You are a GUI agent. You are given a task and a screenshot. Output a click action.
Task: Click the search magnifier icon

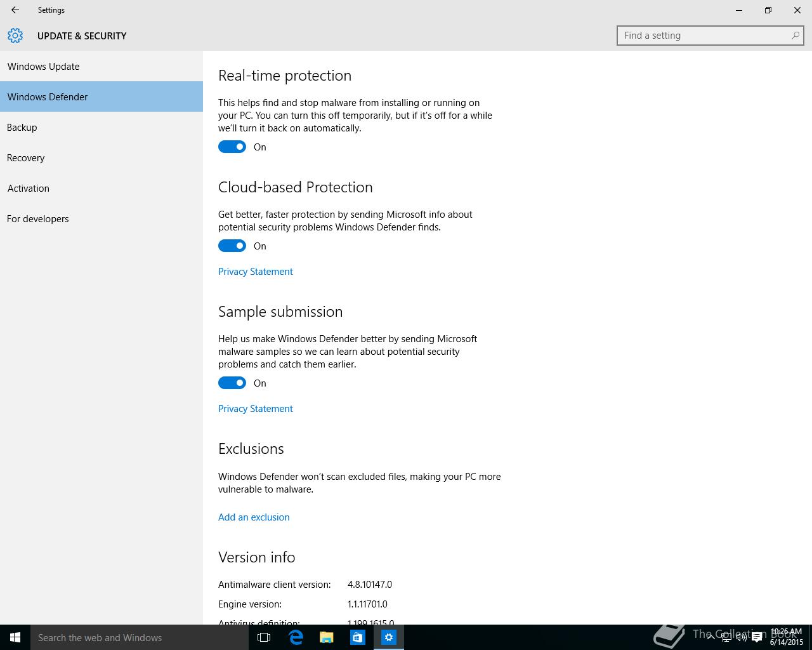pos(795,36)
